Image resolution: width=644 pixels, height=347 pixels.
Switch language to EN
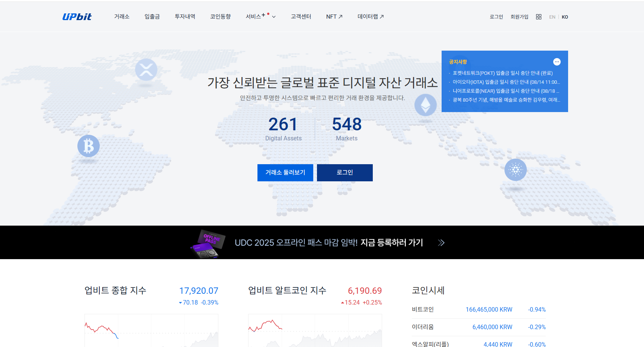552,17
